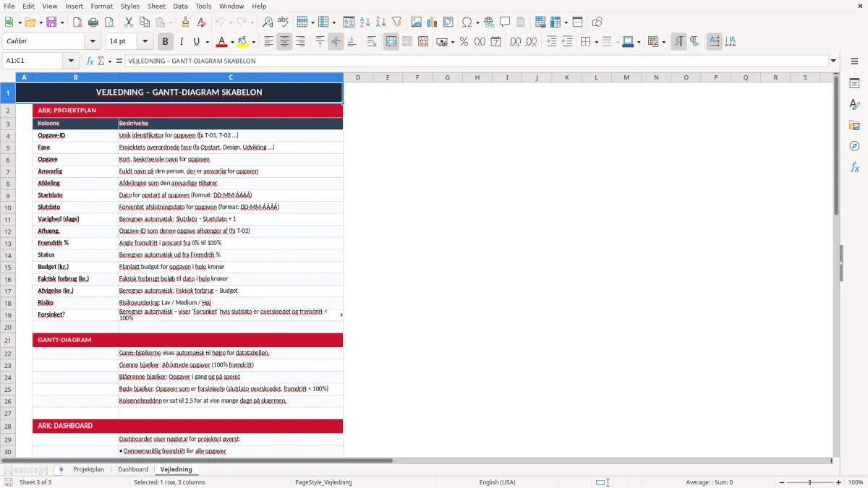Viewport: 868px width, 488px height.
Task: Add a new sheet with plus button
Action: tap(61, 469)
